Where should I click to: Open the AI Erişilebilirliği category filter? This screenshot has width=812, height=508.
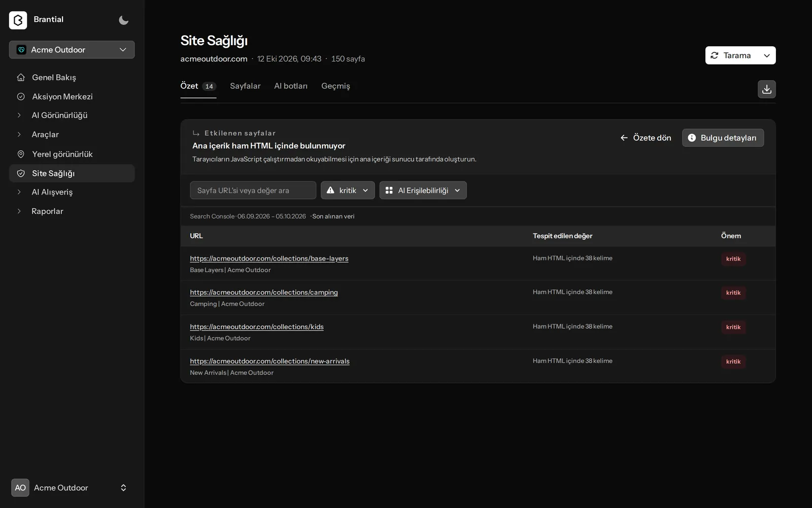423,190
